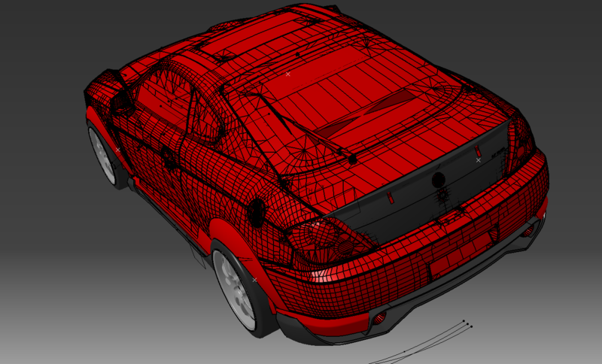Select the left red marker on trunk
This screenshot has width=602, height=364.
(391, 198)
